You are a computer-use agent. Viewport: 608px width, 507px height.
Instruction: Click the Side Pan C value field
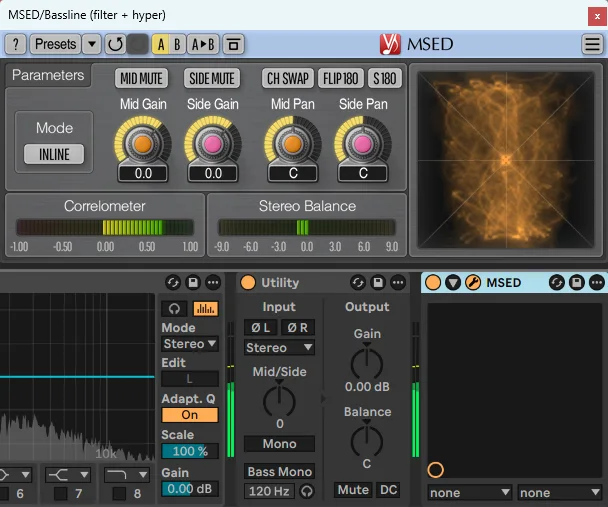coord(363,173)
